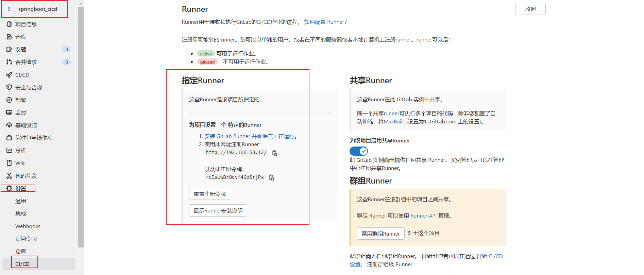Open Webhooks settings submenu item
Screen dimensions: 644x275
pos(28,226)
